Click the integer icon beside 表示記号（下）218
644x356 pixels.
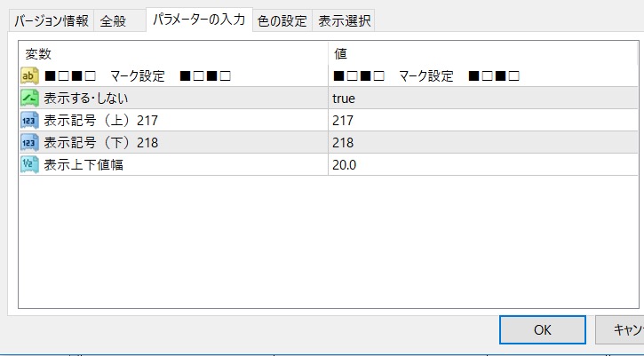(29, 142)
